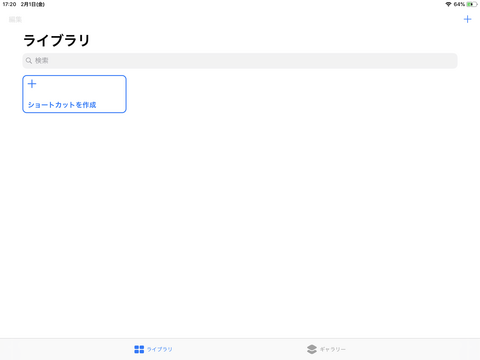Click the 検索 placeholder text
The height and width of the screenshot is (360, 480).
click(42, 61)
